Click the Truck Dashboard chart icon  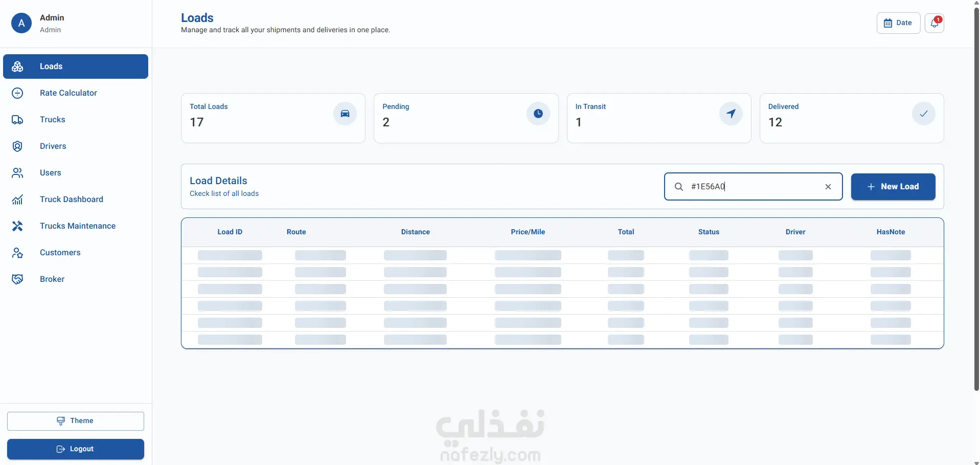[17, 200]
